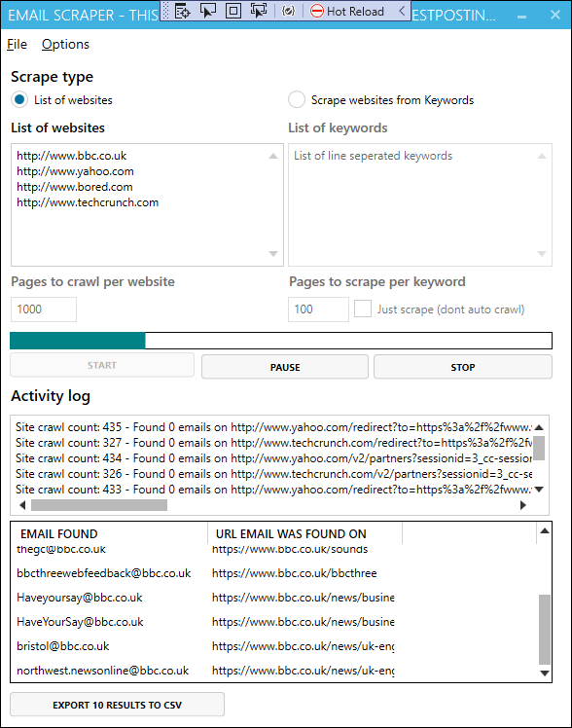Open the Options menu
The width and height of the screenshot is (572, 728).
tap(65, 44)
